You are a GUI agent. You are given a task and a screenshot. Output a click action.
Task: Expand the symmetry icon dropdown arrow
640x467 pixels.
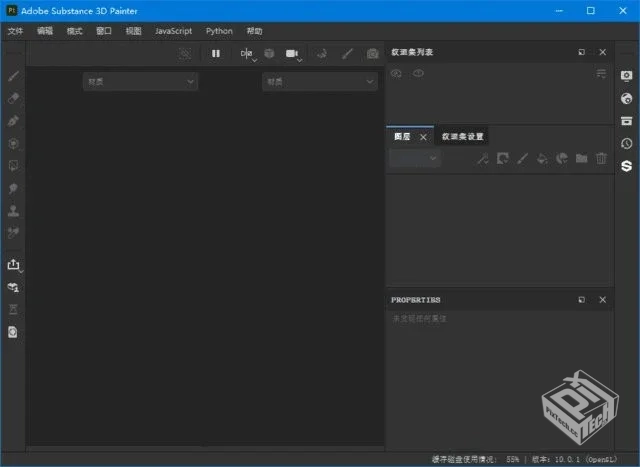254,60
